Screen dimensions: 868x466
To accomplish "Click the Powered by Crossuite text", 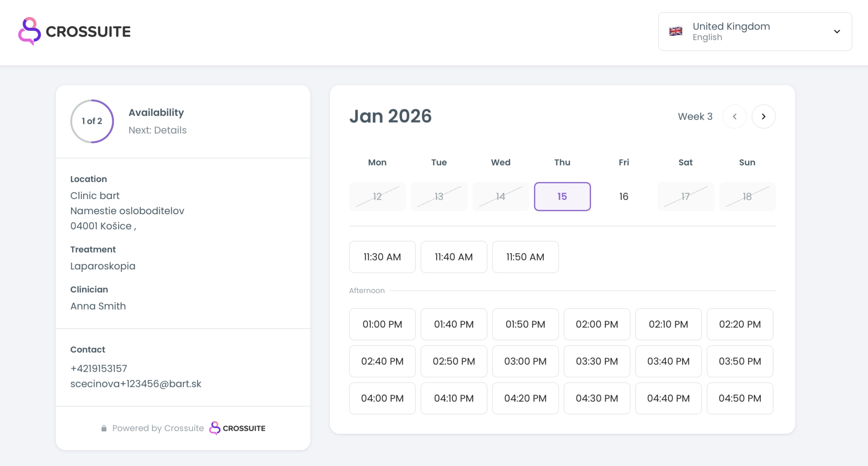I will click(158, 428).
